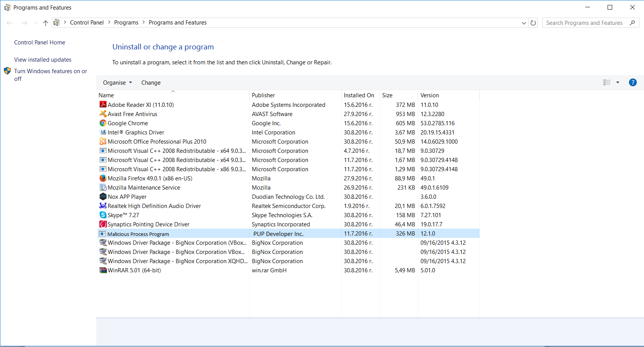Open the blue help question mark icon

(x=632, y=82)
